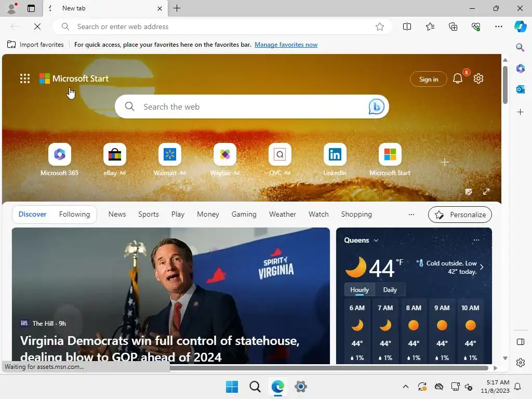Open weather card more options

(x=476, y=240)
